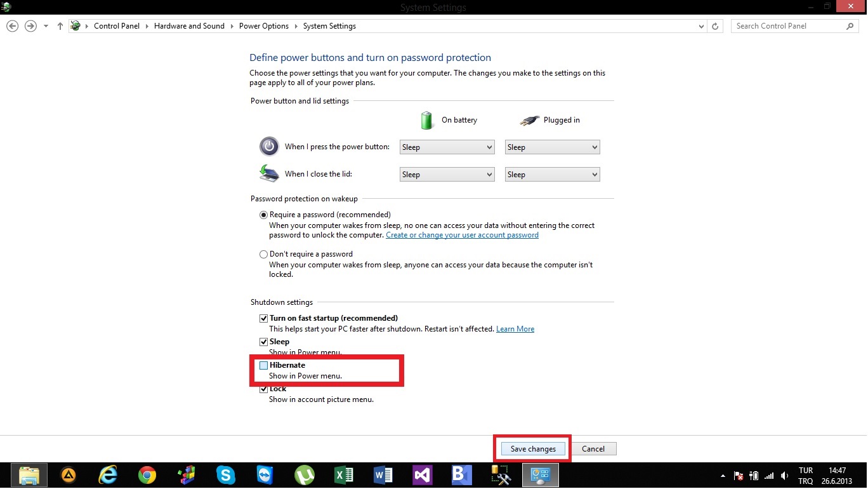Uncheck the Lock checkbox

click(264, 389)
